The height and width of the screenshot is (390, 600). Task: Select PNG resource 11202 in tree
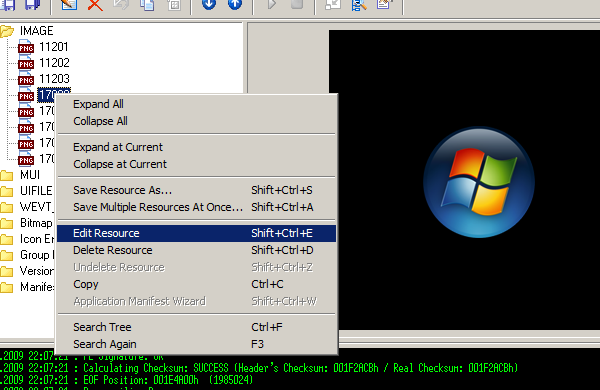click(54, 63)
